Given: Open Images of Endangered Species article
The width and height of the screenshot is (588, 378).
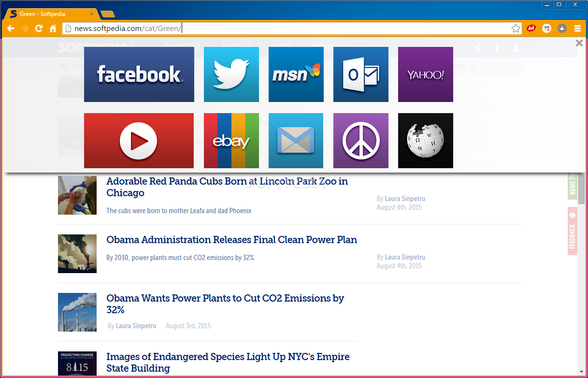Looking at the screenshot, I should click(228, 363).
